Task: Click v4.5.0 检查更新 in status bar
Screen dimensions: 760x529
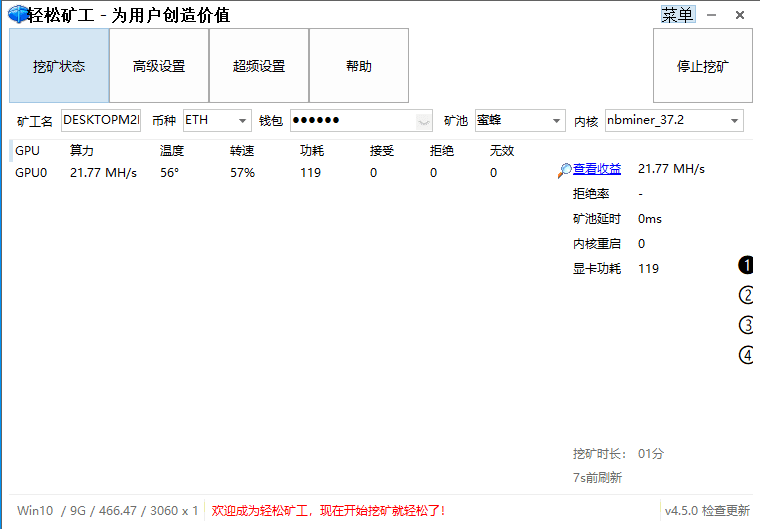Action: (707, 511)
